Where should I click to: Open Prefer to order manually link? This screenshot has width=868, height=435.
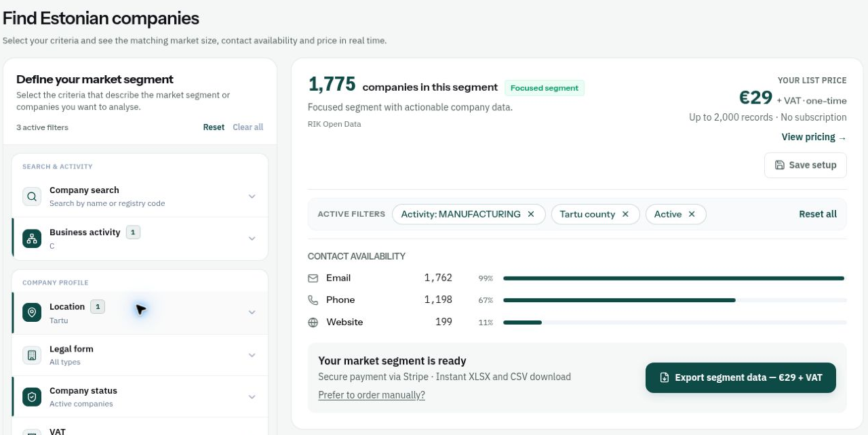(372, 395)
